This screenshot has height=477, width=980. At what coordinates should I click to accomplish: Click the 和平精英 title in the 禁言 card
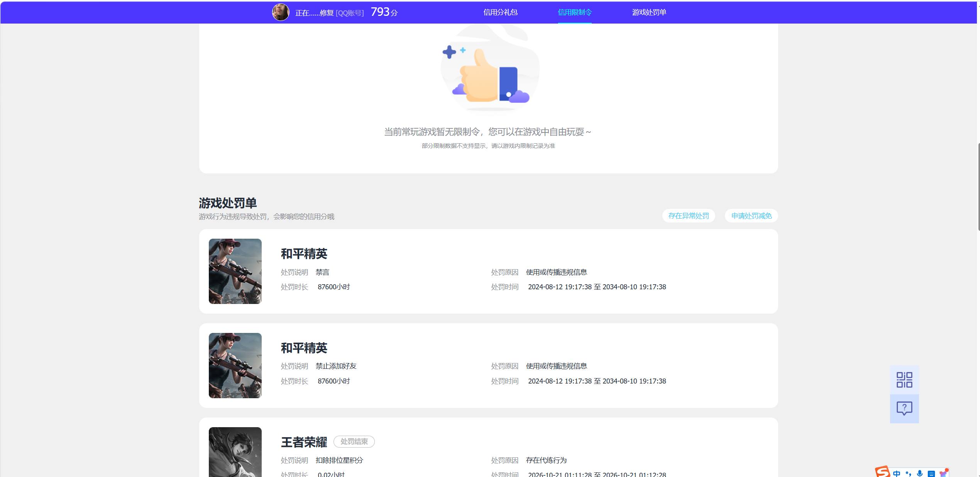coord(304,254)
